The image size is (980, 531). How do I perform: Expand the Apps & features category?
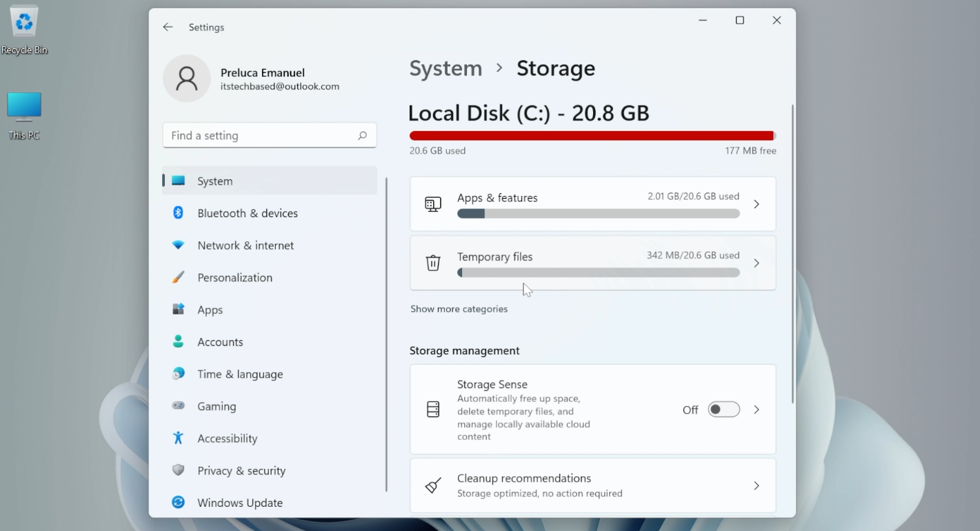(x=593, y=203)
